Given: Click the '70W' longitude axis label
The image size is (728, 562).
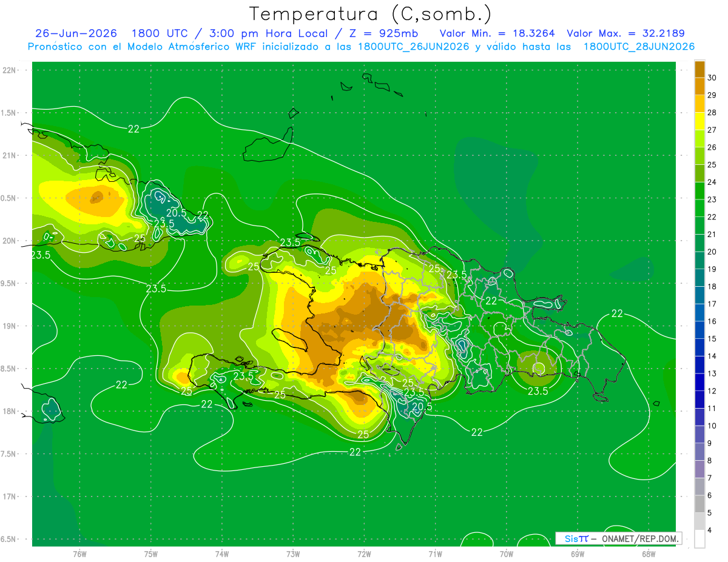Looking at the screenshot, I should pyautogui.click(x=507, y=554).
